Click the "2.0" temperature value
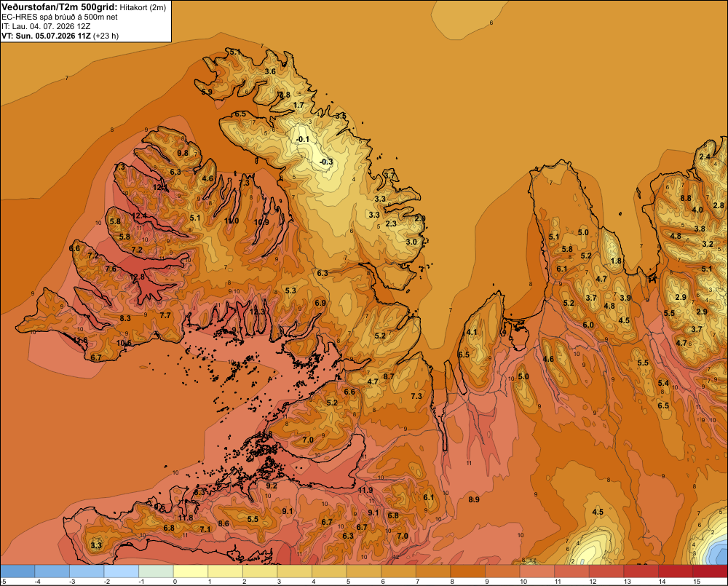Viewport: 728px width, 586px height. 420,218
